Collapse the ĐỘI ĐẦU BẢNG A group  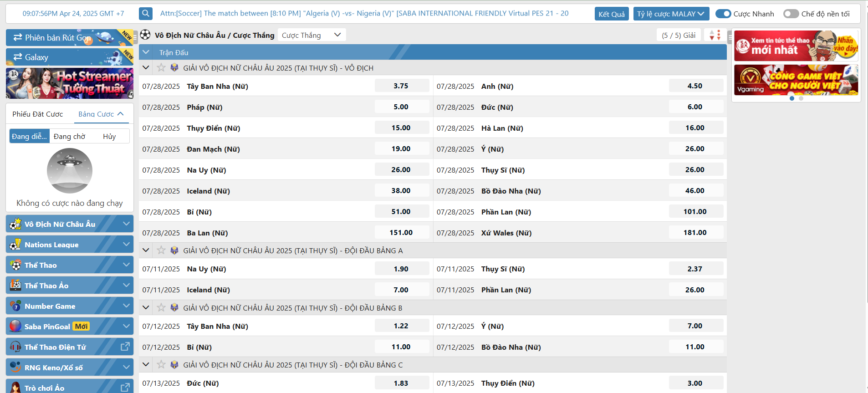pos(146,250)
